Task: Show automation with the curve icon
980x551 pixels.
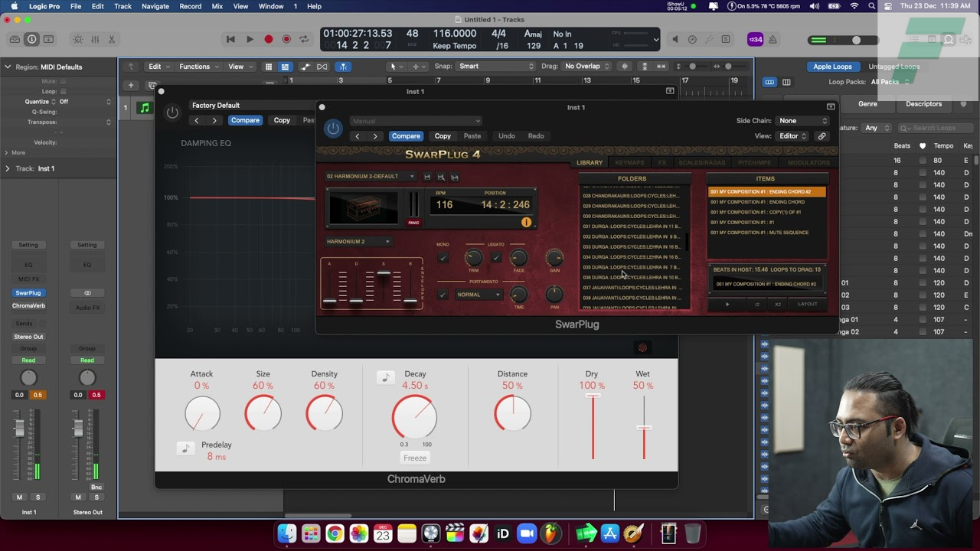Action: [305, 67]
